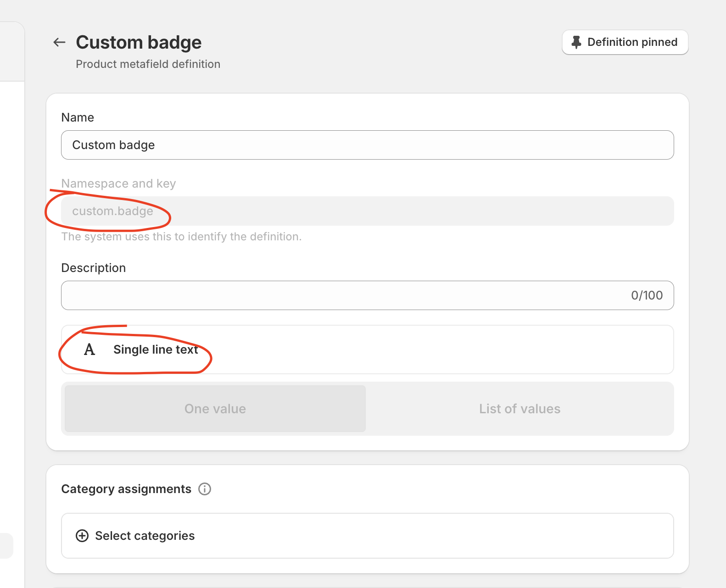Click the 'Product metafield definition' subtitle
The image size is (726, 588).
click(148, 64)
